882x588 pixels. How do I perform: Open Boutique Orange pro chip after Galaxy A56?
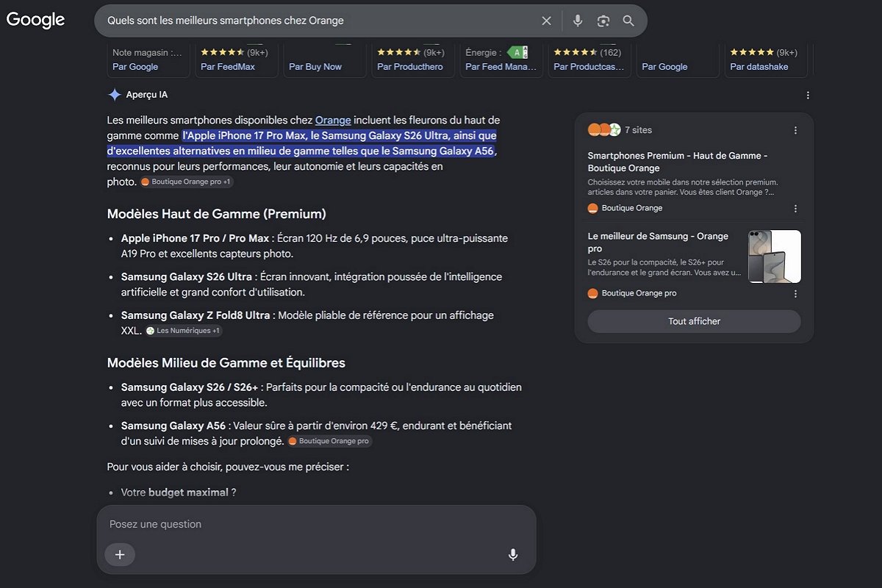[x=329, y=441]
